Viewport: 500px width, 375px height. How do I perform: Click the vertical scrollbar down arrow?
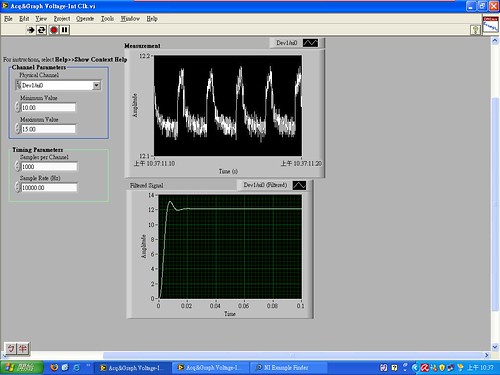click(495, 347)
